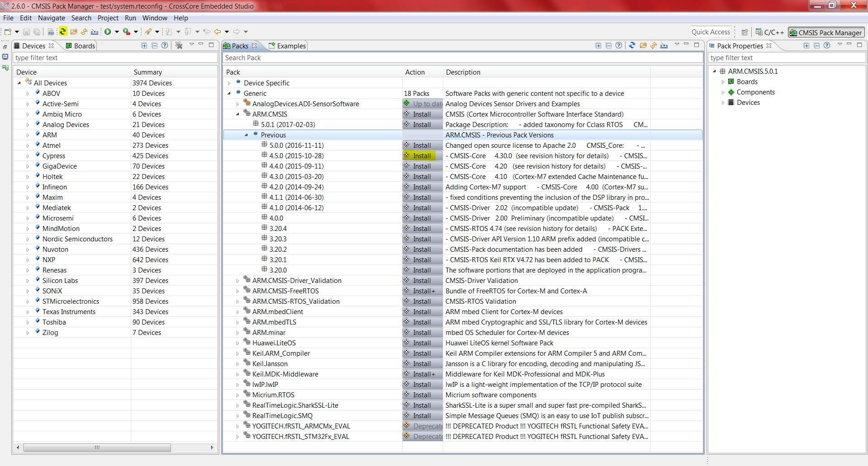Open the File menu
This screenshot has height=466, width=868.
coord(8,18)
